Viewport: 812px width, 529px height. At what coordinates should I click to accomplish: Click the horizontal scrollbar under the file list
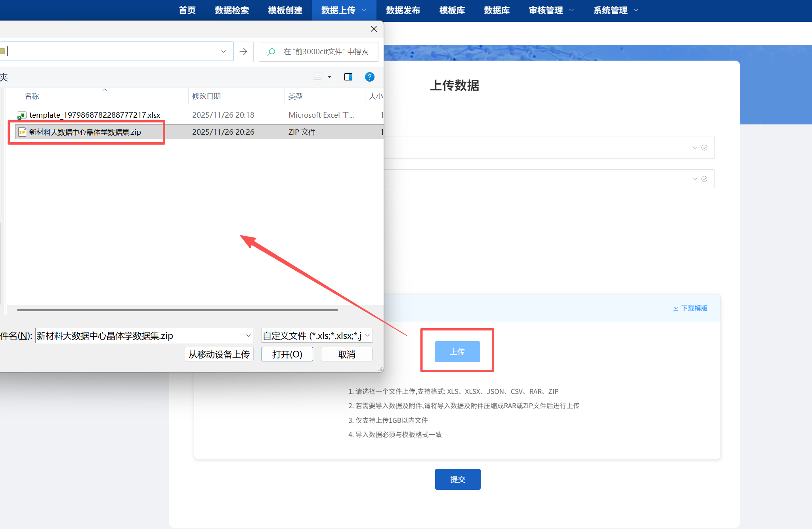tap(177, 309)
